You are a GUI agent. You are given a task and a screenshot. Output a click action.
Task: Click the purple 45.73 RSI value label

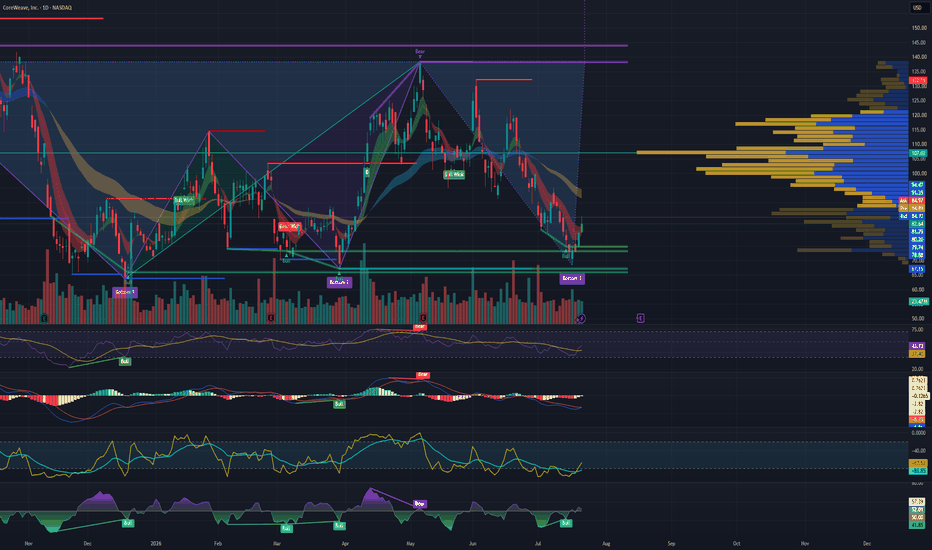click(917, 346)
